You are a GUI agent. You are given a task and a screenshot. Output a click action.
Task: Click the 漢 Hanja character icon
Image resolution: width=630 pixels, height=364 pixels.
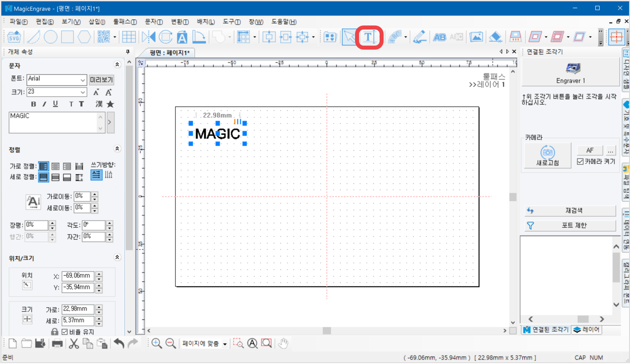pyautogui.click(x=99, y=104)
